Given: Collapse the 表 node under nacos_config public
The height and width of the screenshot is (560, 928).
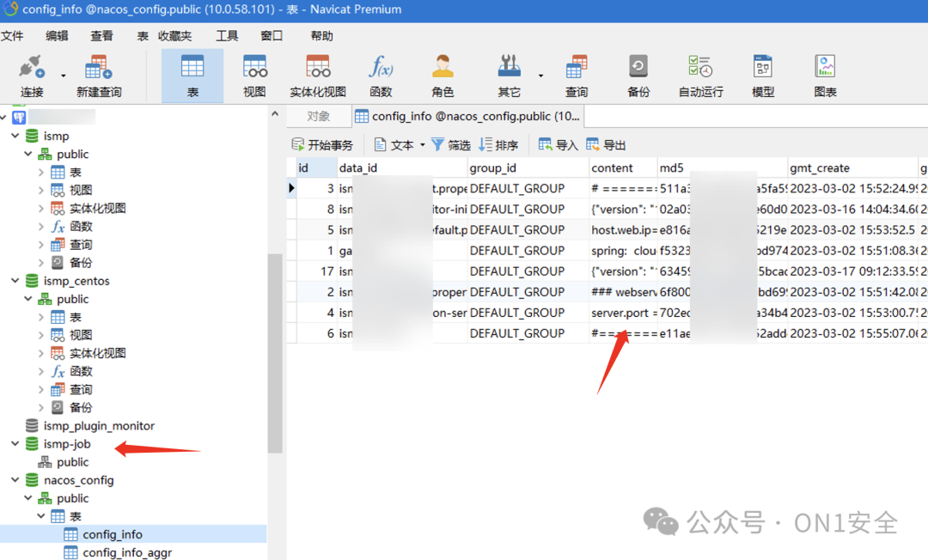Looking at the screenshot, I should click(41, 516).
